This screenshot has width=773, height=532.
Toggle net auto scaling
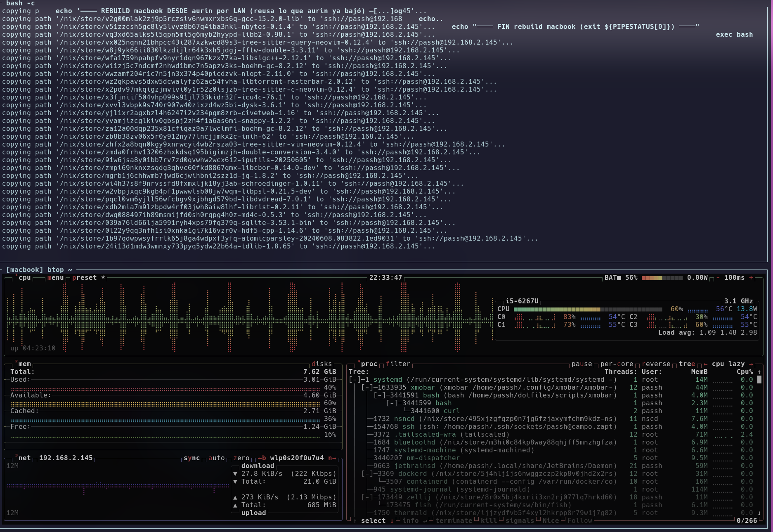pos(216,458)
